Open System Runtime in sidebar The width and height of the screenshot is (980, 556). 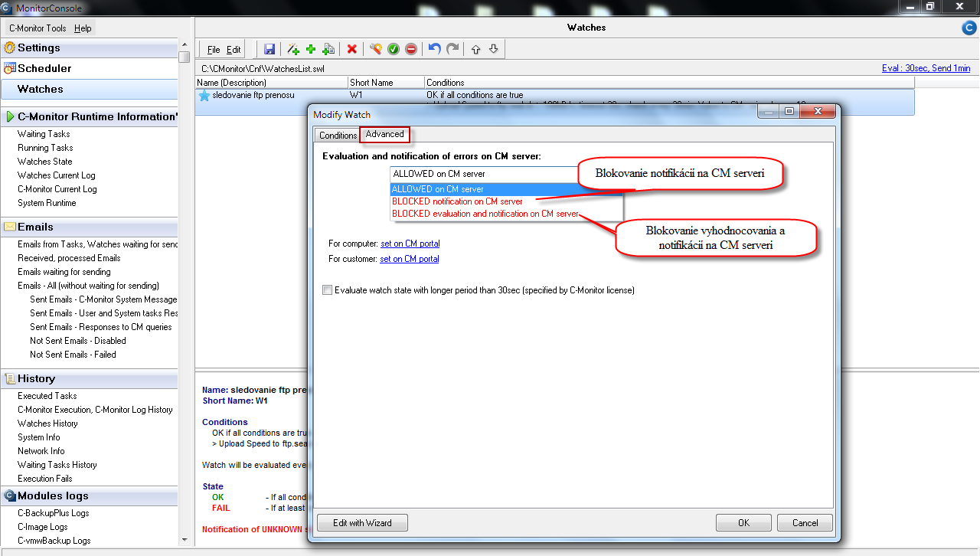click(x=47, y=203)
